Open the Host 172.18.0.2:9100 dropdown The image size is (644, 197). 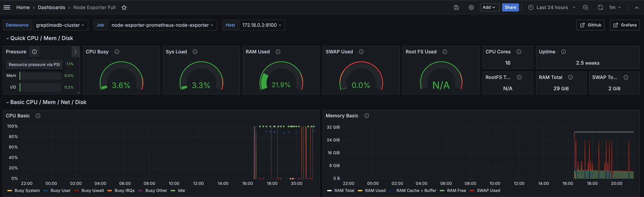pyautogui.click(x=262, y=25)
